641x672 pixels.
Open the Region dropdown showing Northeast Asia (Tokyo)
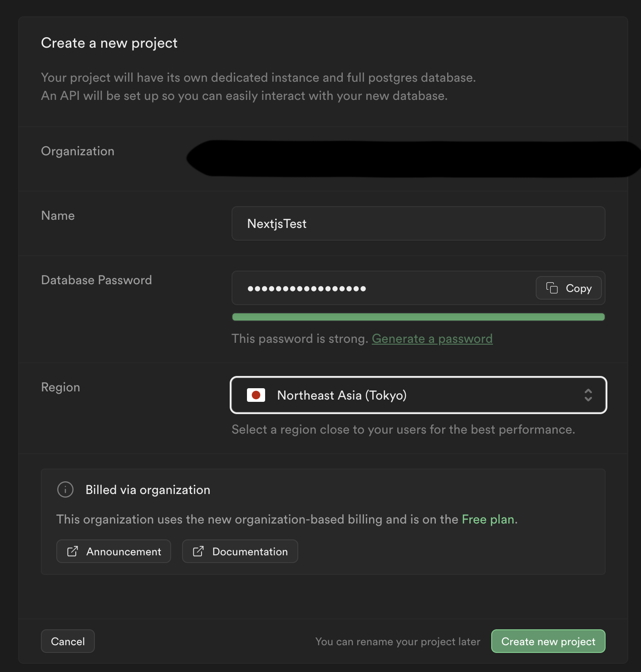tap(418, 395)
